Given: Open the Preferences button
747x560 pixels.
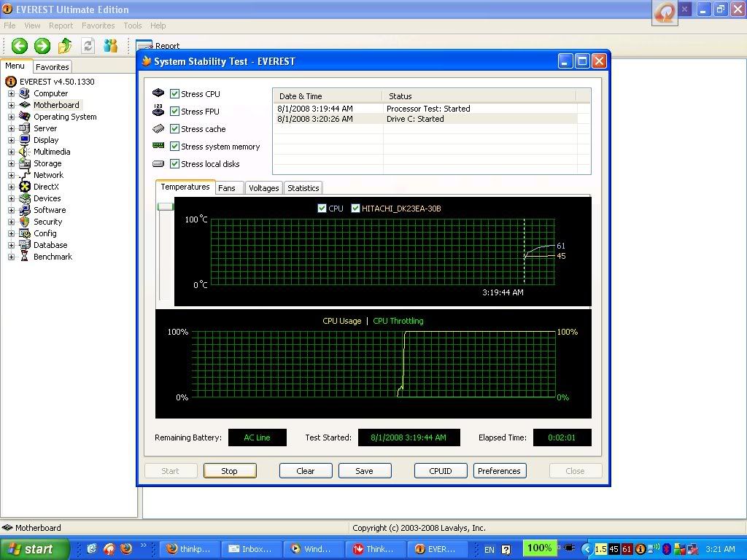Looking at the screenshot, I should (x=500, y=471).
